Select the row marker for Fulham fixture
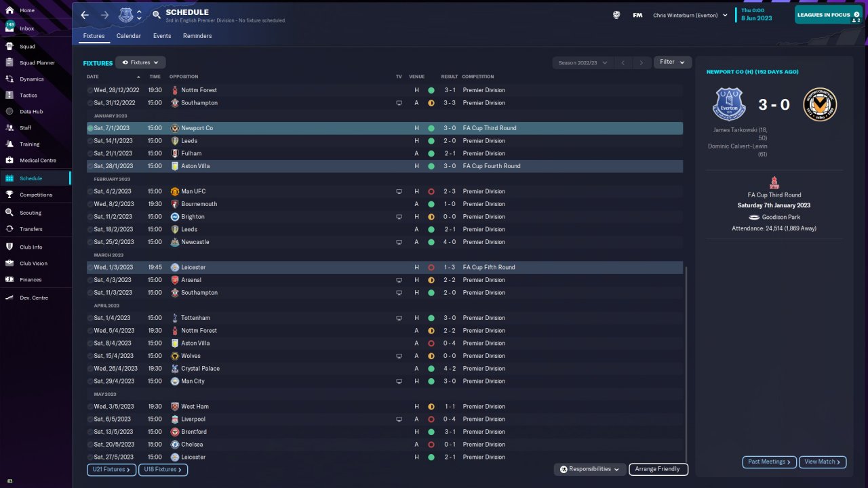Image resolution: width=868 pixels, height=488 pixels. pyautogui.click(x=90, y=154)
